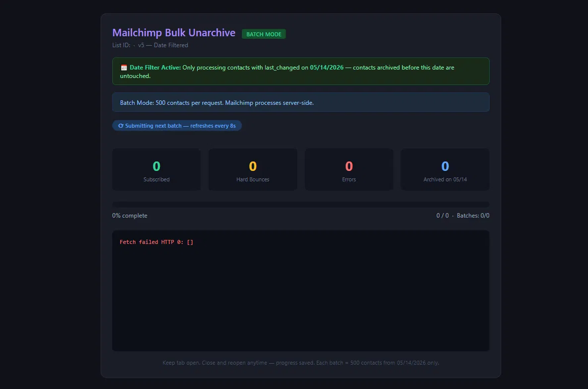
Task: Click the Mailchimp Bulk Unarchive title
Action: point(174,33)
